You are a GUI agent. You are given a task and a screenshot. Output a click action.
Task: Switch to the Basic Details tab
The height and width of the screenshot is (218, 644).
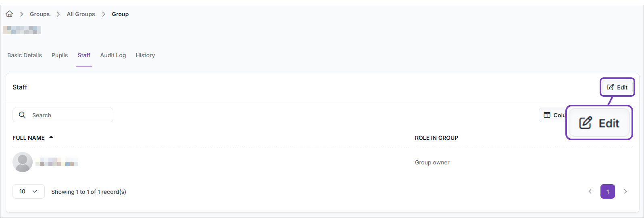(25, 55)
